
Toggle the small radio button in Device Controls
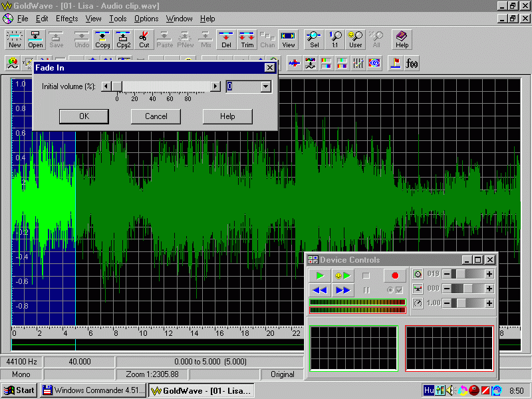click(390, 290)
